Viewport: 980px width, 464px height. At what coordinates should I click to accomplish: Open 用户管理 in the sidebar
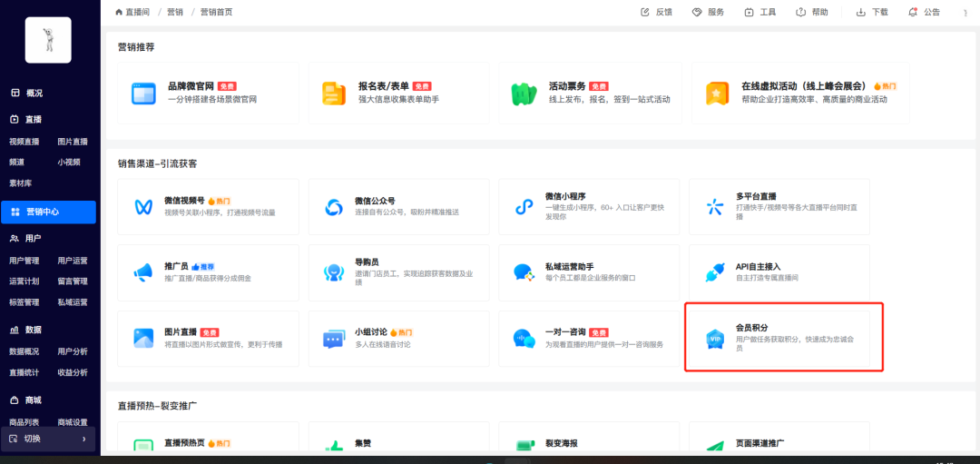pos(24,261)
